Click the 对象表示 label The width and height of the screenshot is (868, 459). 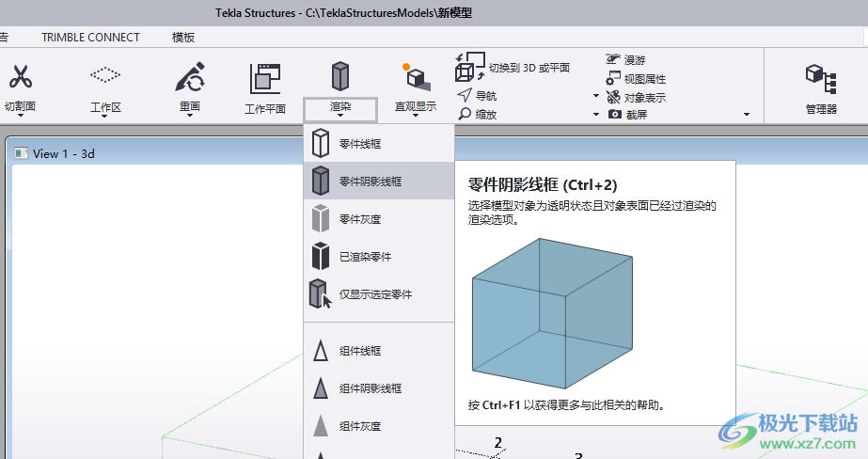click(x=645, y=98)
